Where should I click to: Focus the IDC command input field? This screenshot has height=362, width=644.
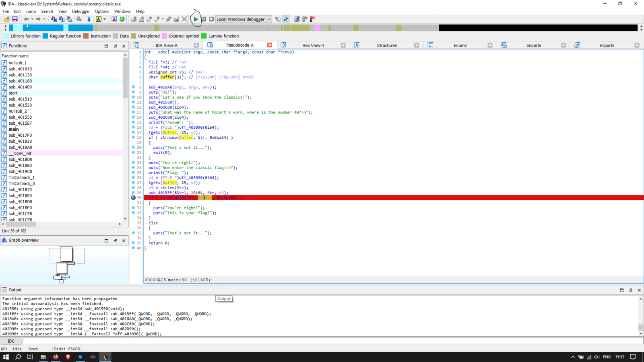click(x=333, y=341)
